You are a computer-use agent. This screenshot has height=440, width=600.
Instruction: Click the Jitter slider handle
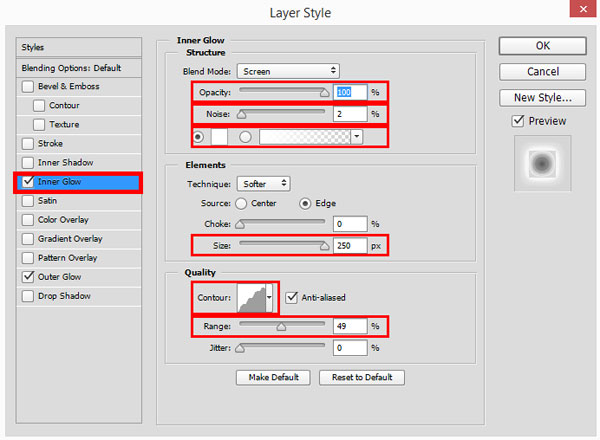[240, 348]
